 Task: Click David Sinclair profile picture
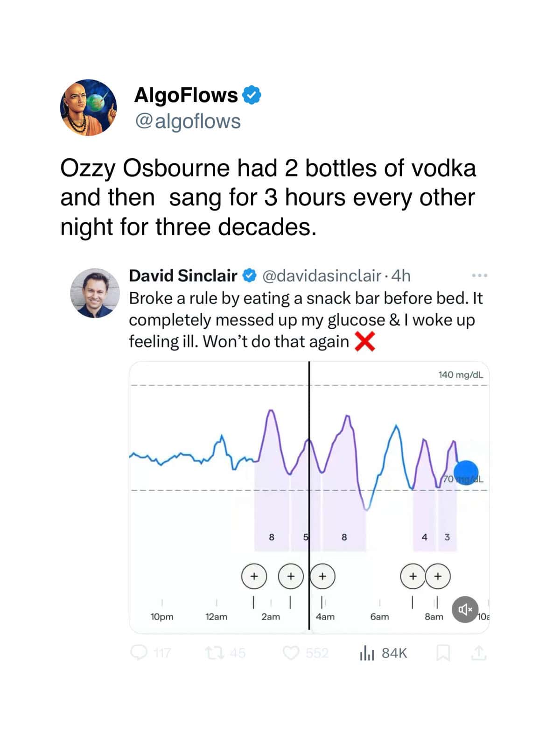(x=95, y=293)
